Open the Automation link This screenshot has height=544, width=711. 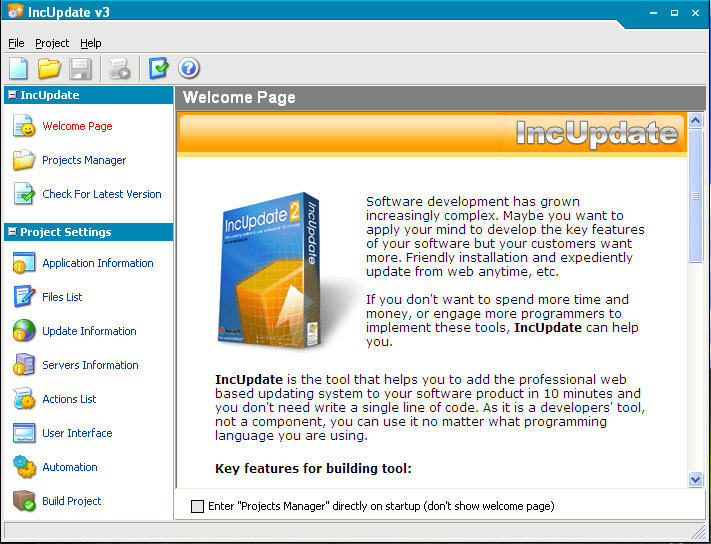click(70, 467)
